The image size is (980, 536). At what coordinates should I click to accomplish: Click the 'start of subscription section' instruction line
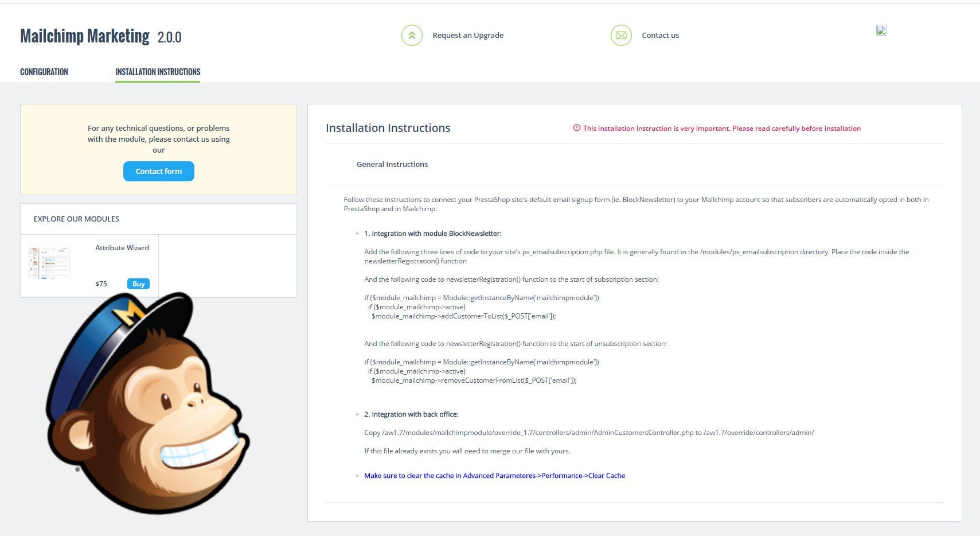[x=512, y=279]
